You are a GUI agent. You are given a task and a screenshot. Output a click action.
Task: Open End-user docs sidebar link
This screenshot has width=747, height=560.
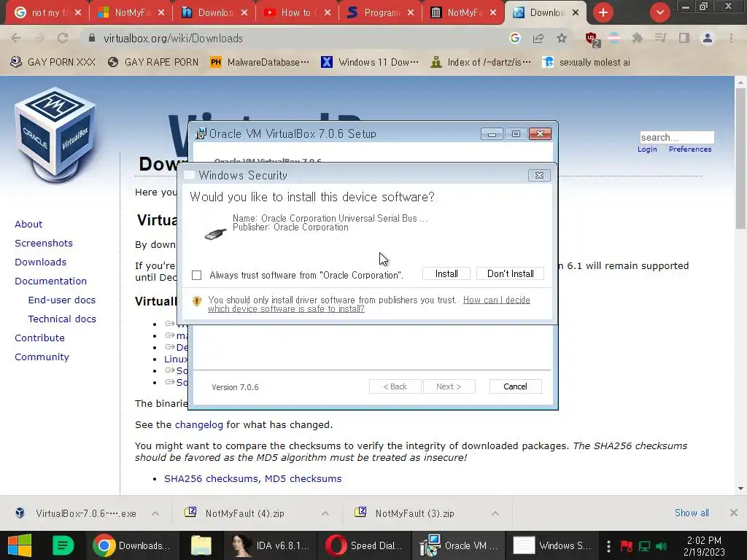point(62,300)
